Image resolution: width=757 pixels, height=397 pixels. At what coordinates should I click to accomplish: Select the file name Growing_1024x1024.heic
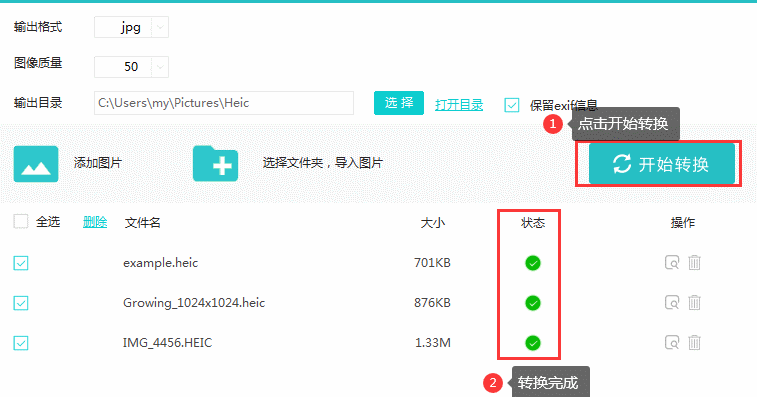coord(194,303)
